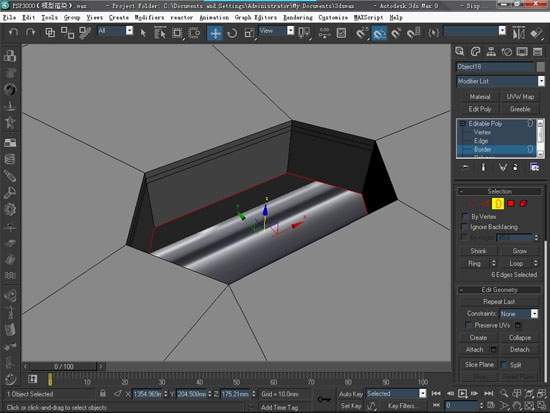550x413 pixels.
Task: Select Vertex sub-object red dots icon
Action: tap(472, 204)
